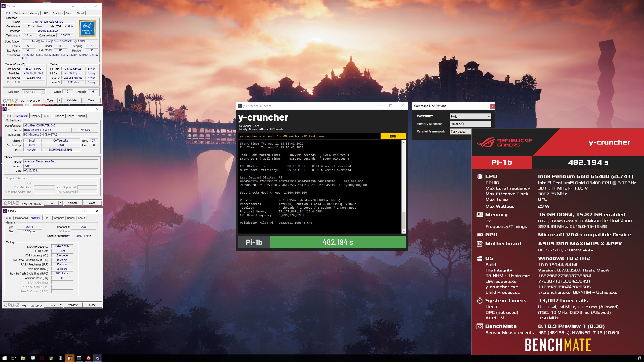Viewport: 644px width, 362px height.
Task: Click the y-cruncher command line input field
Action: 309,136
